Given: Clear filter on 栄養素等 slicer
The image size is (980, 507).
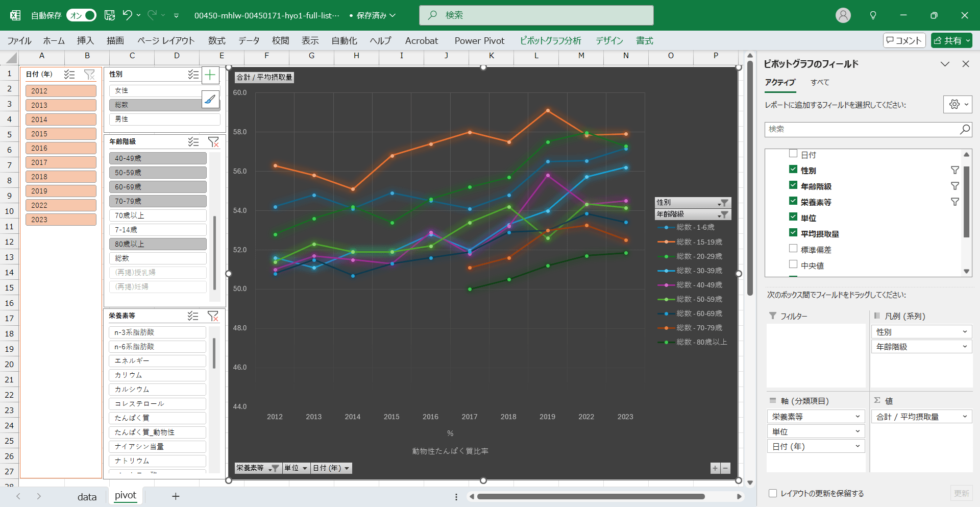Looking at the screenshot, I should click(213, 316).
